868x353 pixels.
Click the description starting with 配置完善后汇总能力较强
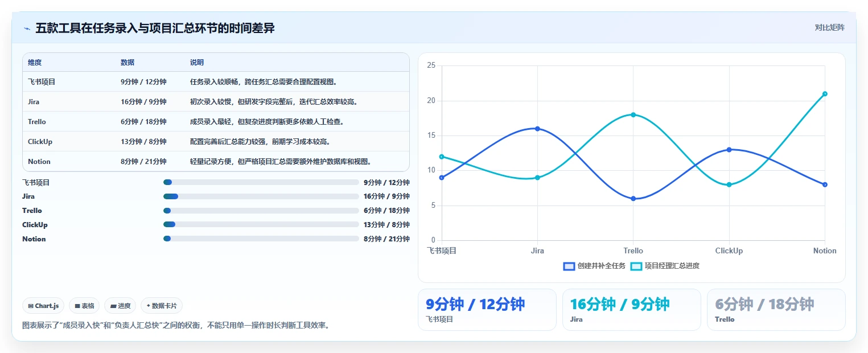point(260,142)
